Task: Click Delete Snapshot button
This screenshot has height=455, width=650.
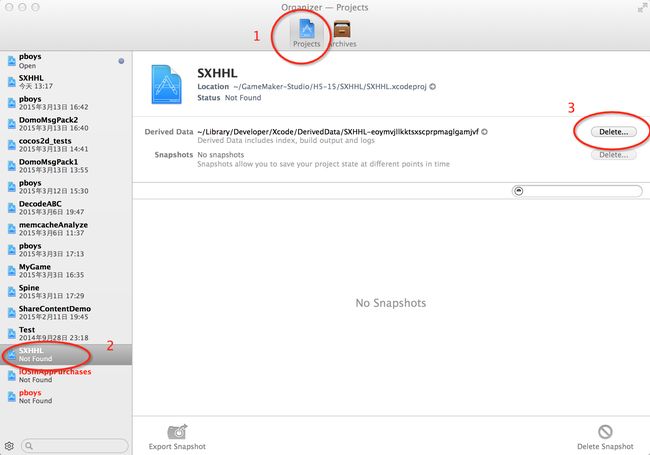Action: click(x=605, y=437)
